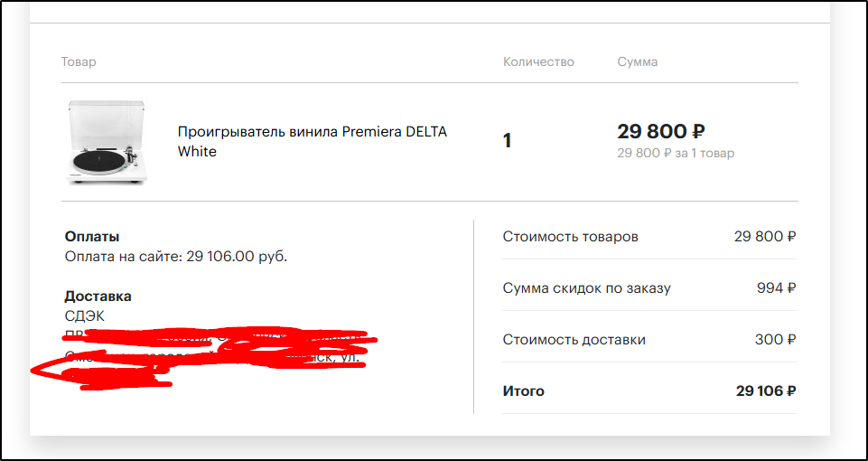Click the Итого total label

(x=523, y=391)
